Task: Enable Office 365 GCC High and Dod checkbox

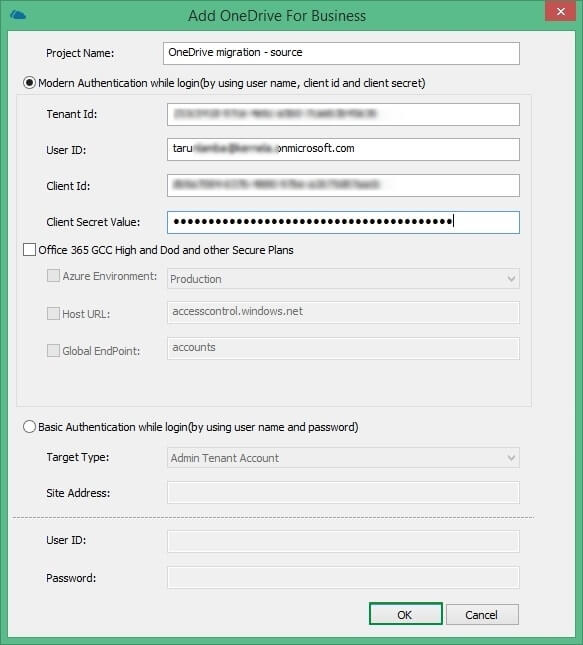Action: click(29, 250)
